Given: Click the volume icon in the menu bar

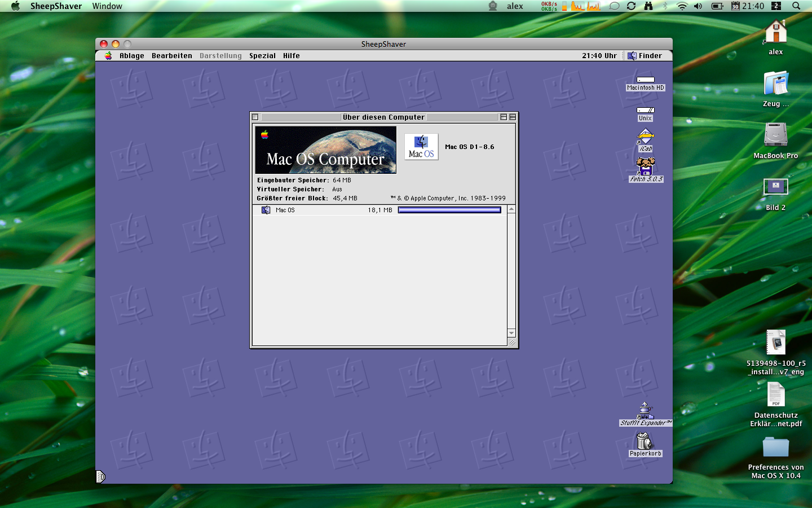Looking at the screenshot, I should (x=698, y=6).
